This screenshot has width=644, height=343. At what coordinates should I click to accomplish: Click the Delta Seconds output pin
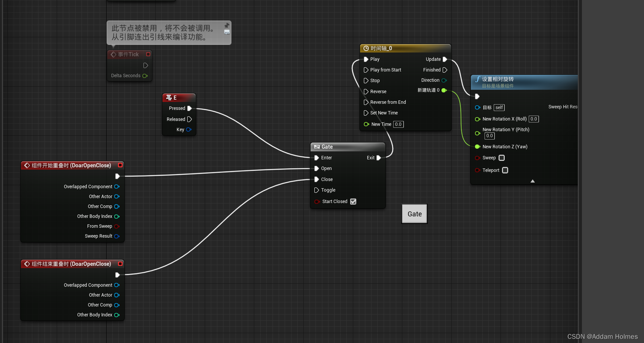(x=145, y=76)
